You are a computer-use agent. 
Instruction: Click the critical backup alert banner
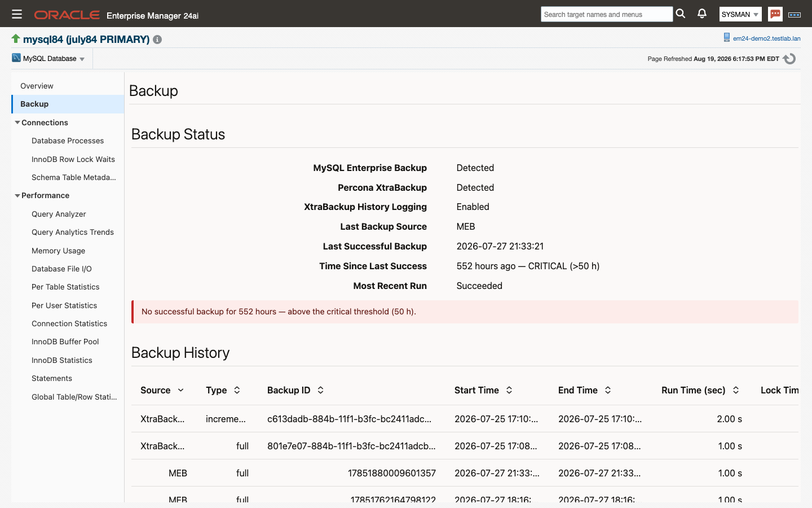tap(465, 312)
